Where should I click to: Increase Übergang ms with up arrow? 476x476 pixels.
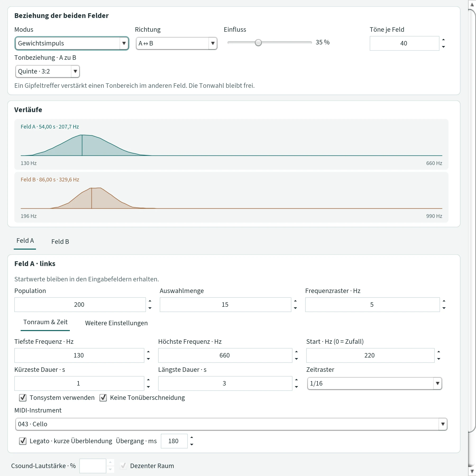[x=192, y=438]
